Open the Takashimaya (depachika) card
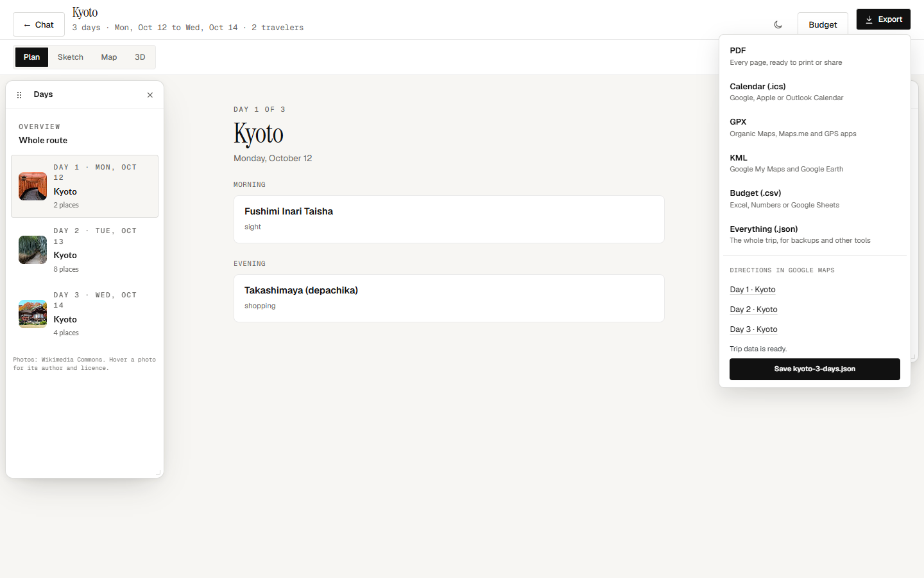Viewport: 924px width, 578px height. 449,299
